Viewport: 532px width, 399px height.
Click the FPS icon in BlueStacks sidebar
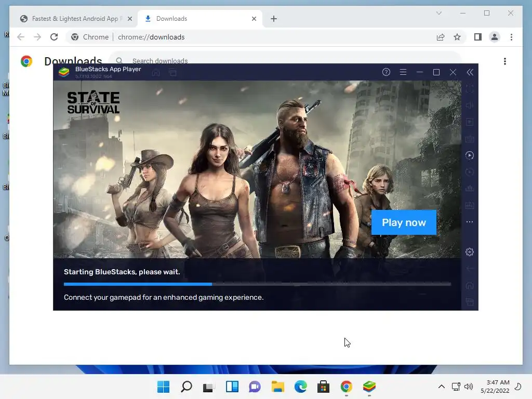[x=470, y=205]
